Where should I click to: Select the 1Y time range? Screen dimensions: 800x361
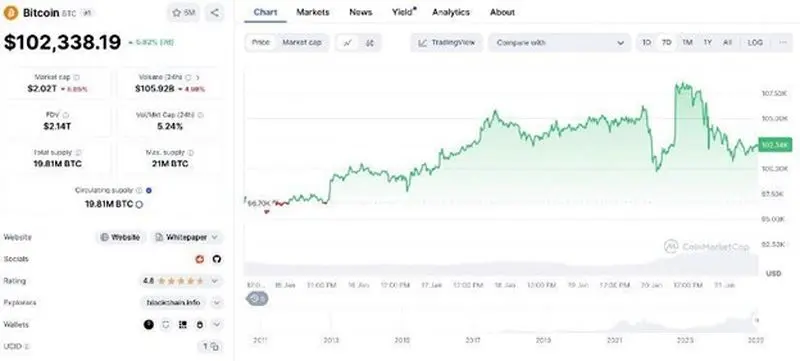[708, 43]
